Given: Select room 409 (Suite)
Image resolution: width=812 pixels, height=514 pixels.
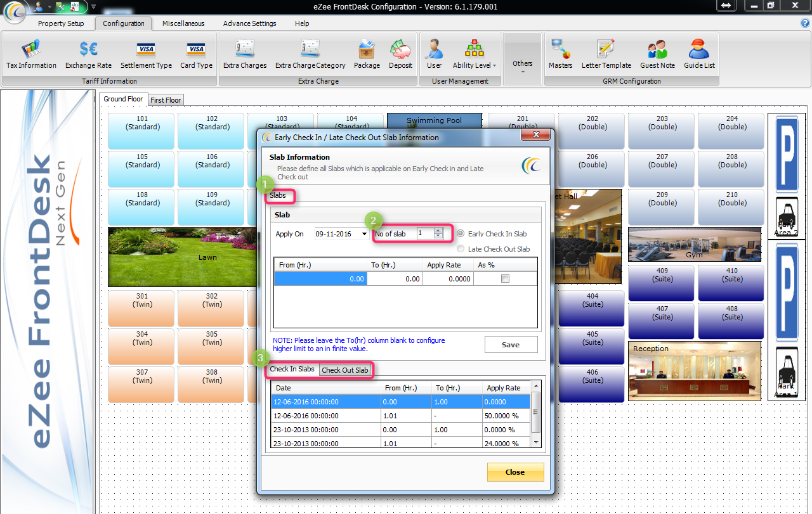Looking at the screenshot, I should 662,283.
